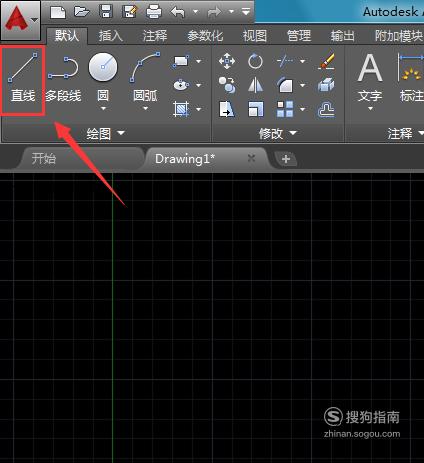
Task: Select the Rectangle draw tool
Action: (x=181, y=62)
